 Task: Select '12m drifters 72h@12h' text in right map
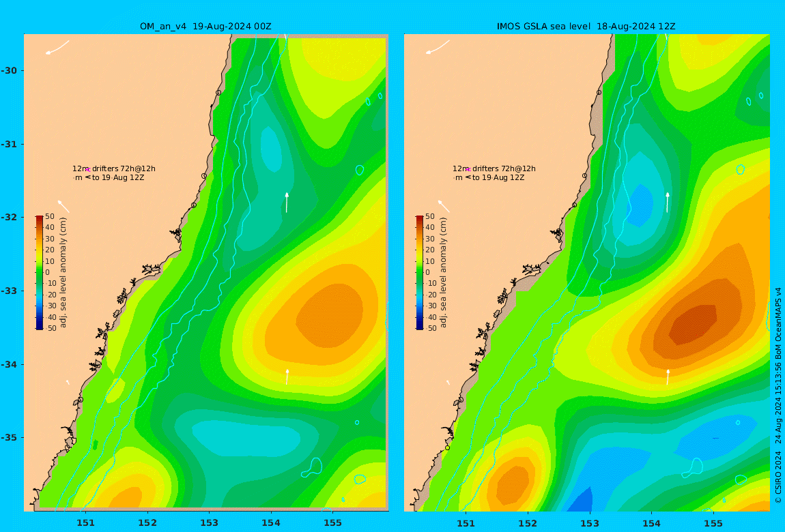pyautogui.click(x=494, y=169)
